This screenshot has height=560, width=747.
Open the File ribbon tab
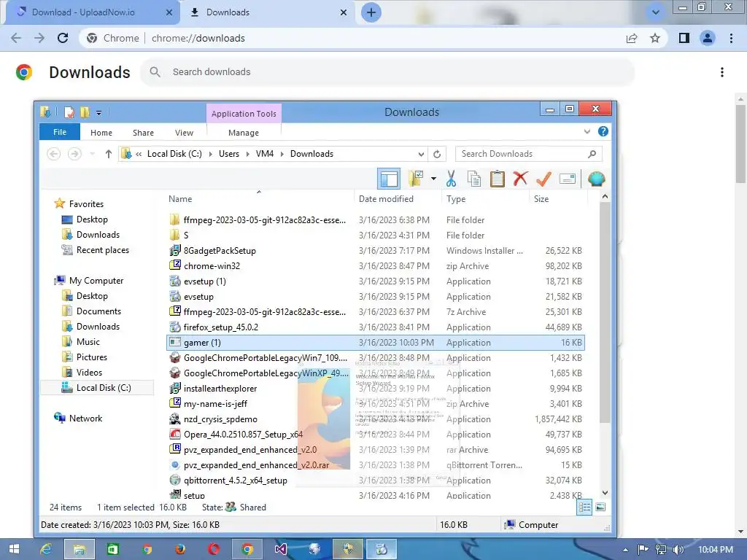(60, 132)
